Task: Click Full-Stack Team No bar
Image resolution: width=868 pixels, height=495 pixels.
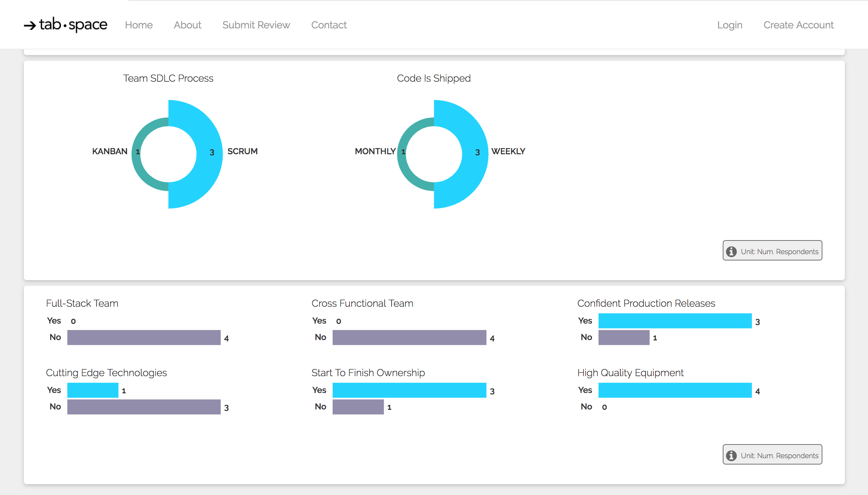Action: (144, 337)
